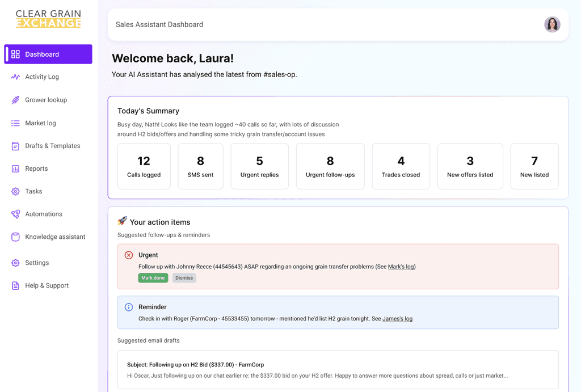The image size is (581, 392).
Task: Click the Clear Grain Exchange logo
Action: point(48,19)
